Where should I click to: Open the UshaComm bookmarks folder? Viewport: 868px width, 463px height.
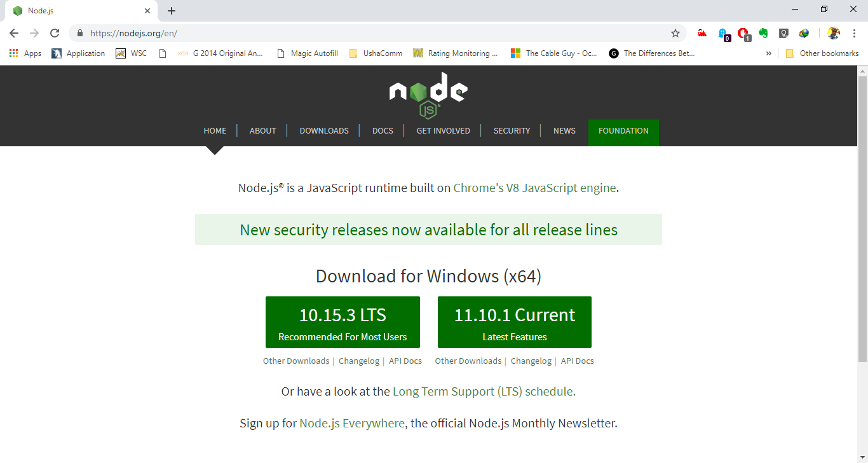point(376,53)
